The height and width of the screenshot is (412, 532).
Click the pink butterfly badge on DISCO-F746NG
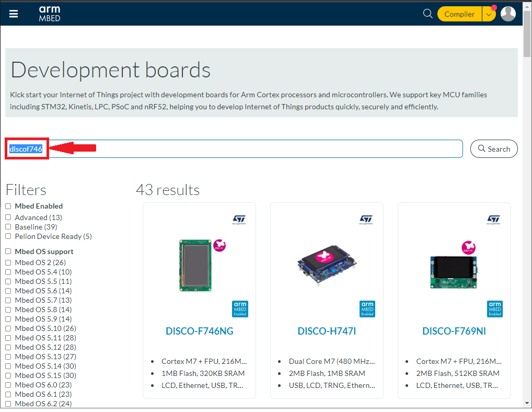click(219, 245)
